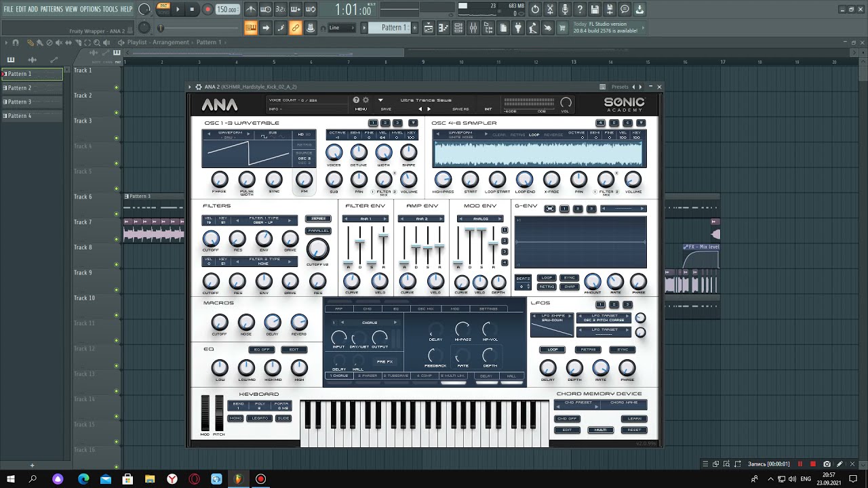
Task: Set filter routing to SERIES
Action: point(318,219)
